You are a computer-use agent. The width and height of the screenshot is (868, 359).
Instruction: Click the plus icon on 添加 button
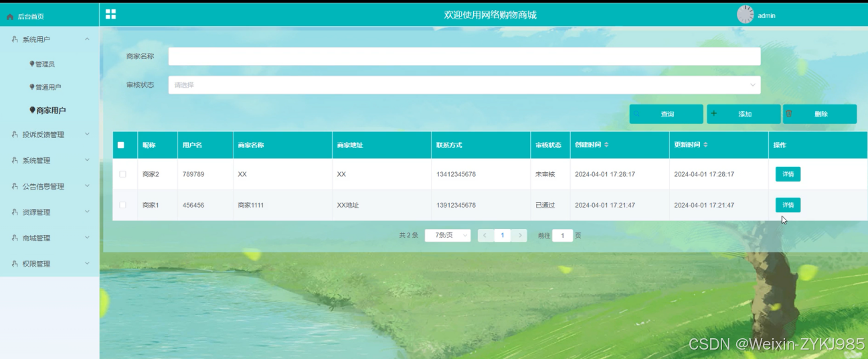pyautogui.click(x=714, y=114)
